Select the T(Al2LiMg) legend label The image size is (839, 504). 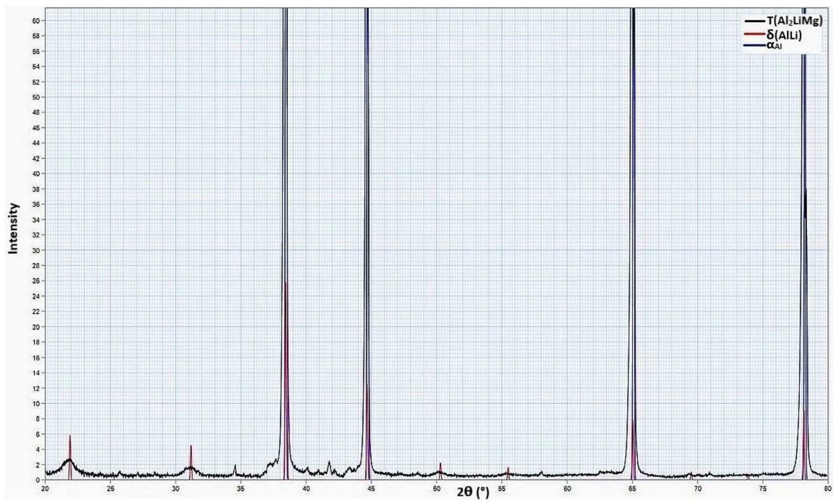click(x=794, y=21)
